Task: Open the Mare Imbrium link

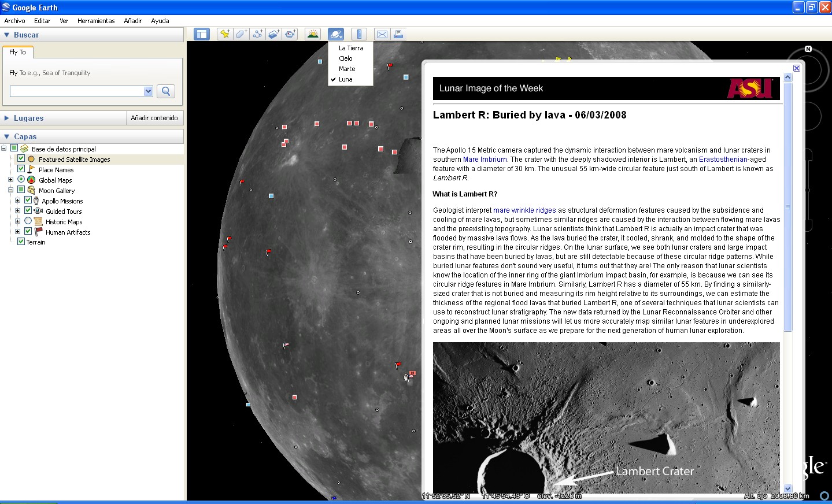Action: click(x=485, y=160)
